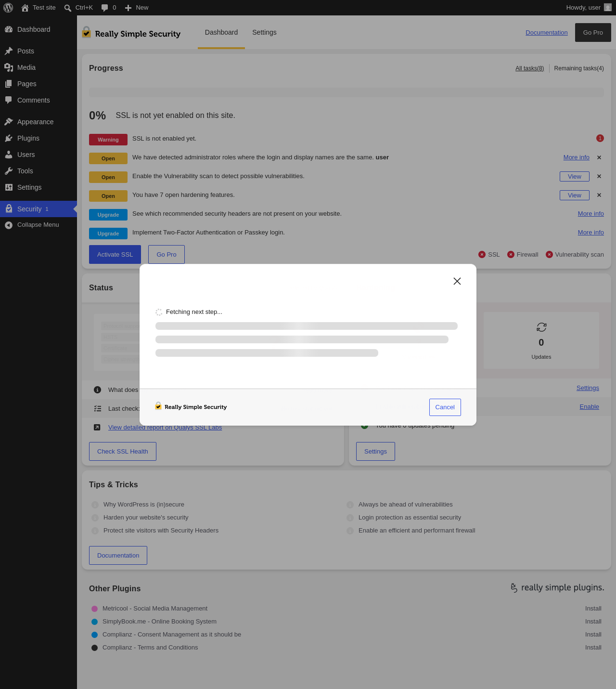This screenshot has height=689, width=616.
Task: Close the Fetching next step dialog
Action: click(x=457, y=281)
